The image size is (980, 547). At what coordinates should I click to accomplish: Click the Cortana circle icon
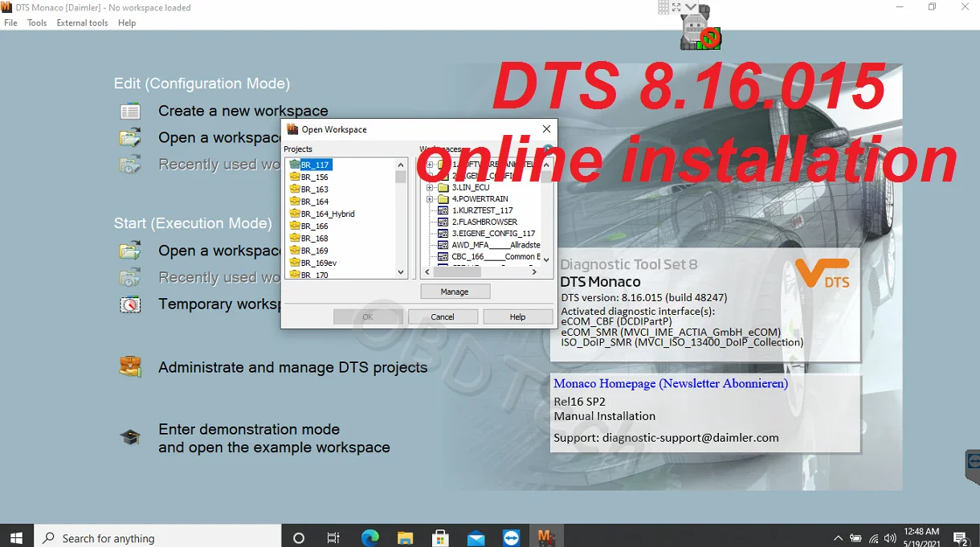click(x=299, y=537)
